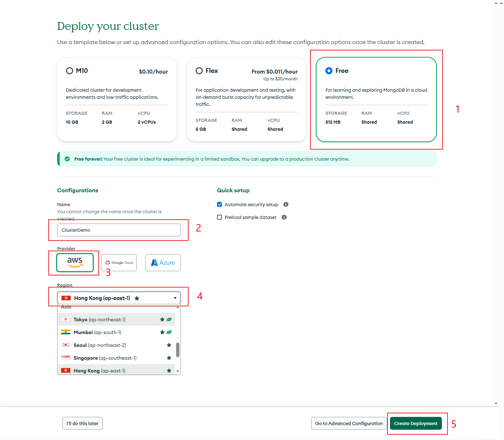Select Seoul (ap-northeast-2) region
Viewport: 504px width, 440px height.
[x=116, y=345]
